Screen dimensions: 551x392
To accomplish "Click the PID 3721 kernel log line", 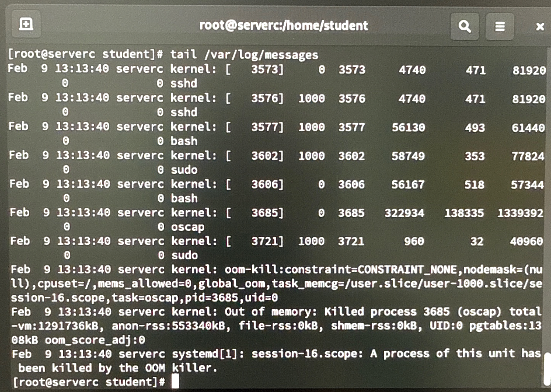I will point(277,248).
